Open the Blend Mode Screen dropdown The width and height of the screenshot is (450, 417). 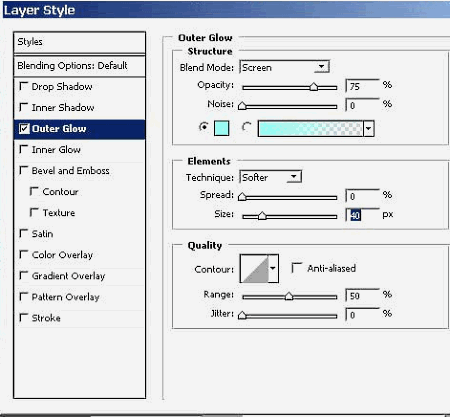pyautogui.click(x=284, y=67)
